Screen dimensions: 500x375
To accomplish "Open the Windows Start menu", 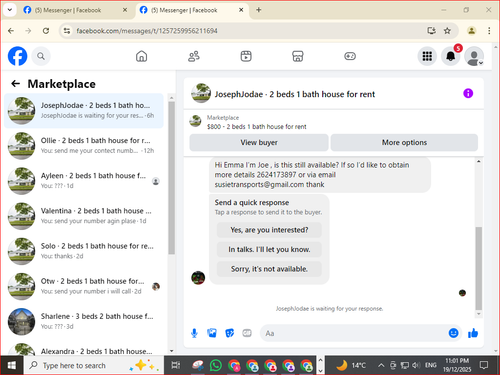I will click(12, 365).
